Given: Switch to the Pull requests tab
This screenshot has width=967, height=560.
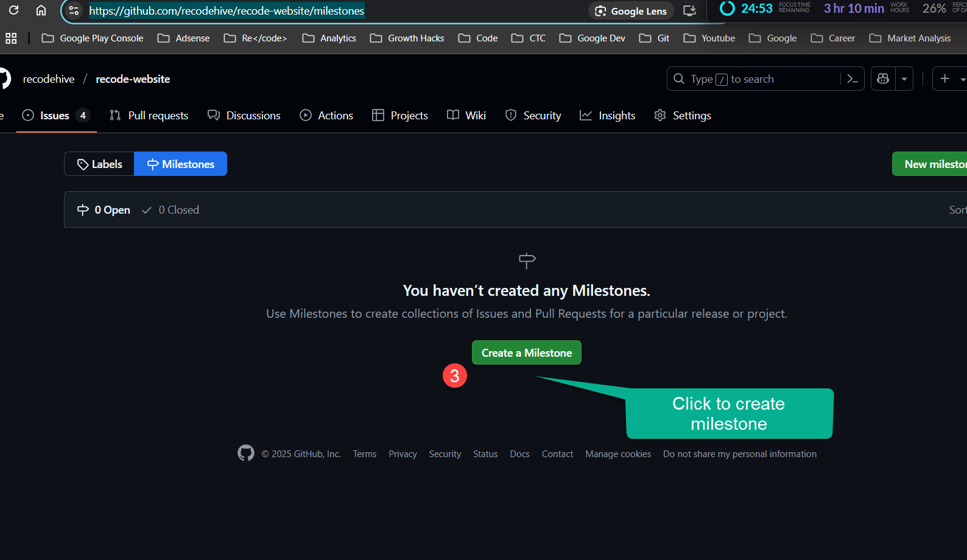Looking at the screenshot, I should tap(149, 116).
